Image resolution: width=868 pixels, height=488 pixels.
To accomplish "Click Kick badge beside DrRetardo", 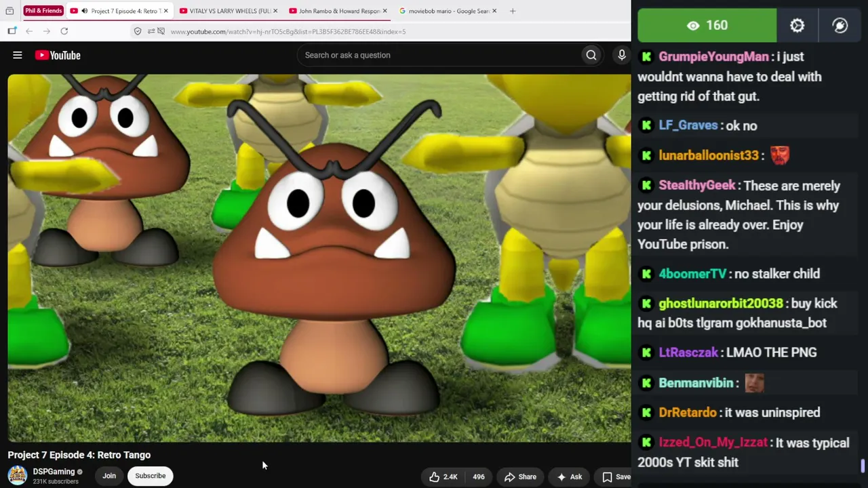I will click(x=646, y=413).
